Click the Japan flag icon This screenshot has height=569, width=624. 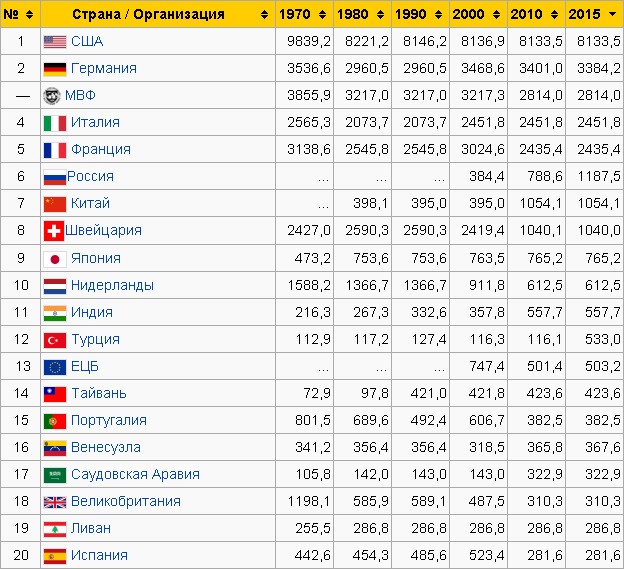(x=55, y=259)
